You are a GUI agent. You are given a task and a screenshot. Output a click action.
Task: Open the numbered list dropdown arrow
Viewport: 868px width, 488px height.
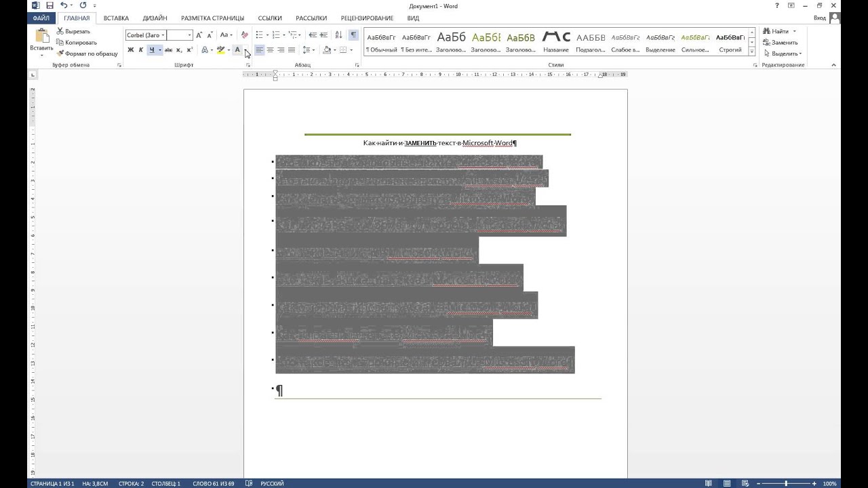(284, 35)
